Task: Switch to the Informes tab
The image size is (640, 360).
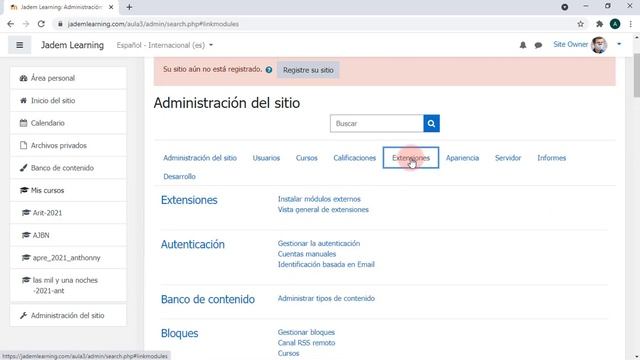Action: (x=551, y=158)
